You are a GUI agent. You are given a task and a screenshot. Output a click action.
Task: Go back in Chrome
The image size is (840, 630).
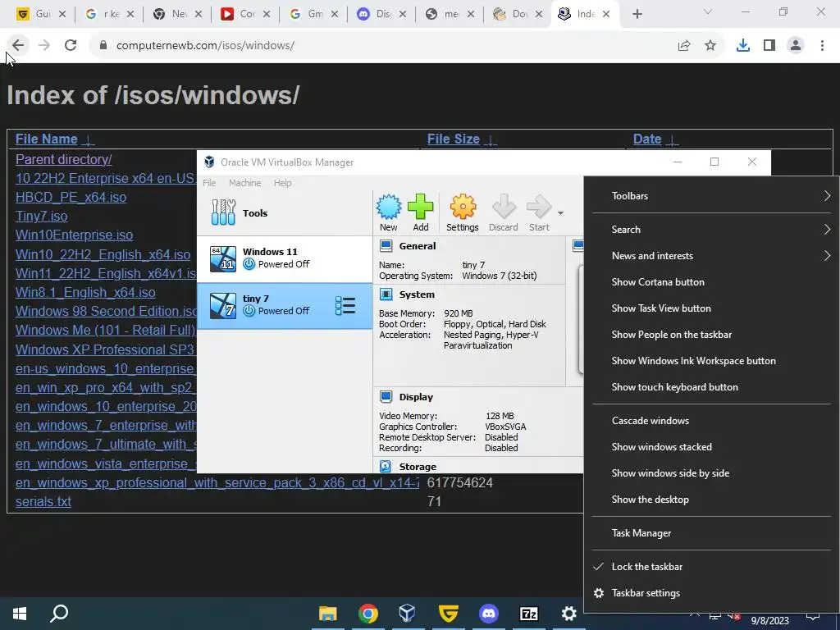18,46
